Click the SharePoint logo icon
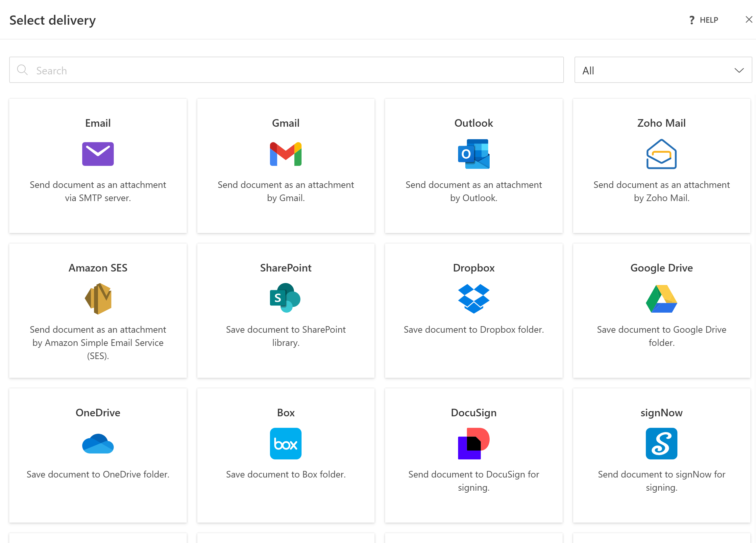This screenshot has height=543, width=756. pos(285,298)
